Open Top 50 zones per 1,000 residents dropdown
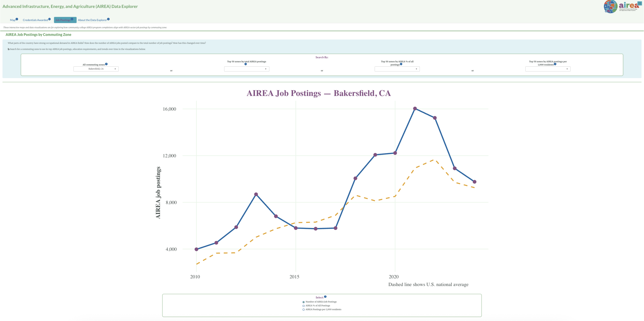This screenshot has width=644, height=321. tap(548, 69)
